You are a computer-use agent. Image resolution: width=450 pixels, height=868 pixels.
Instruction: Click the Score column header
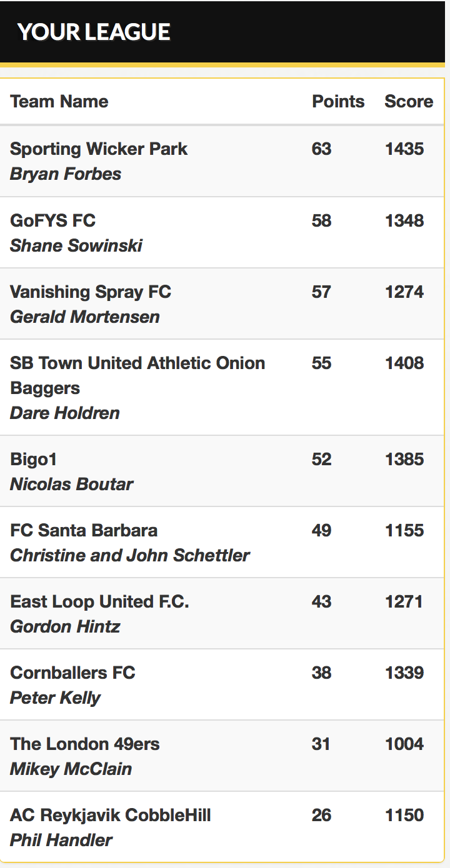(x=409, y=101)
